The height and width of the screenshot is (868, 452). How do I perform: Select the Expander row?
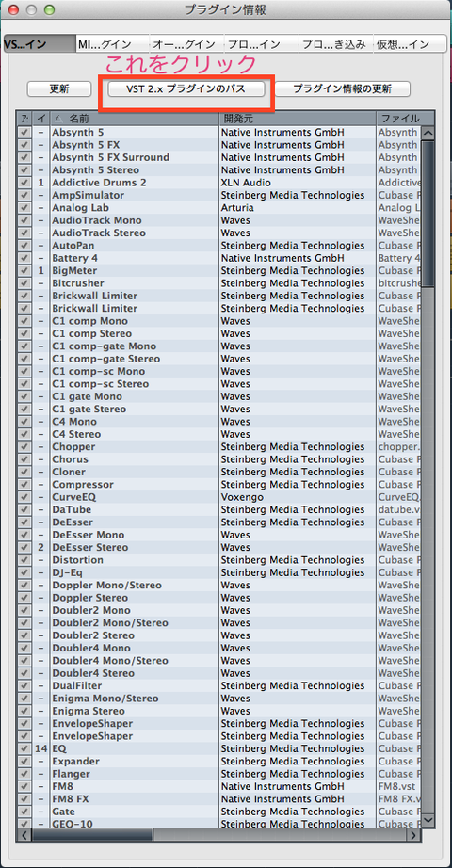point(220,762)
